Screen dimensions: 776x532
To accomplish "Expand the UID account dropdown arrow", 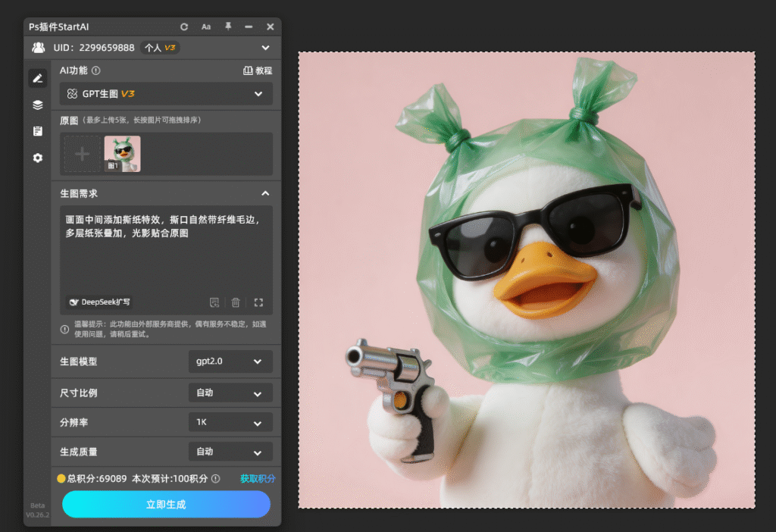I will pos(266,48).
